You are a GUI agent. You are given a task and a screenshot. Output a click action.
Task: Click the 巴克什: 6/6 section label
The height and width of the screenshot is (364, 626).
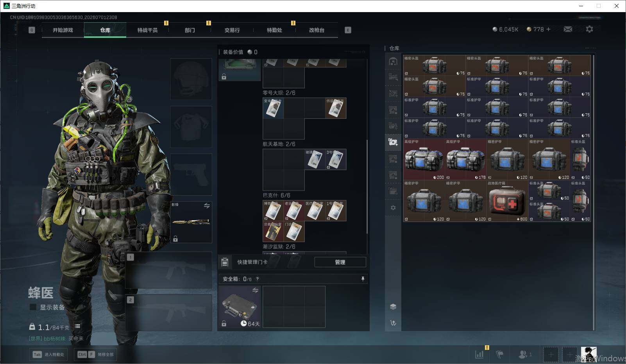[x=276, y=195]
